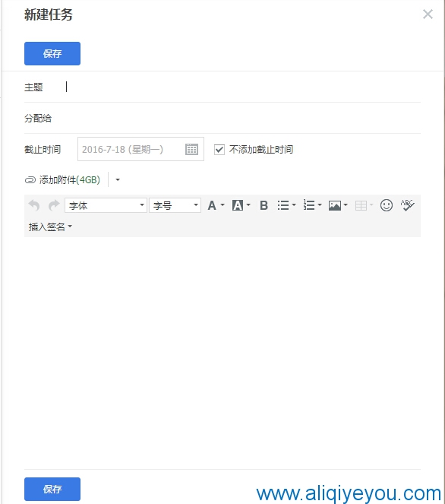The image size is (445, 504).
Task: Click the top 保存 button
Action: coord(52,53)
